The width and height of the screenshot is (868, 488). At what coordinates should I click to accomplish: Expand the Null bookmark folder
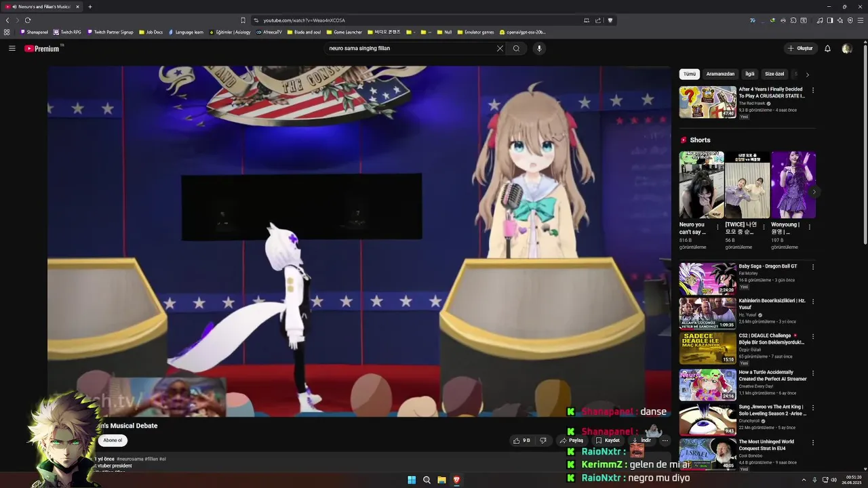pyautogui.click(x=444, y=32)
